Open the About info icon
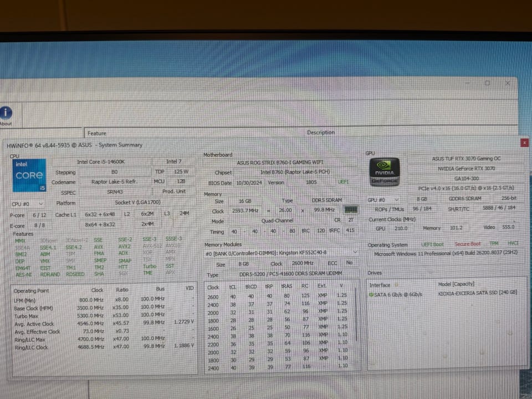 point(6,114)
